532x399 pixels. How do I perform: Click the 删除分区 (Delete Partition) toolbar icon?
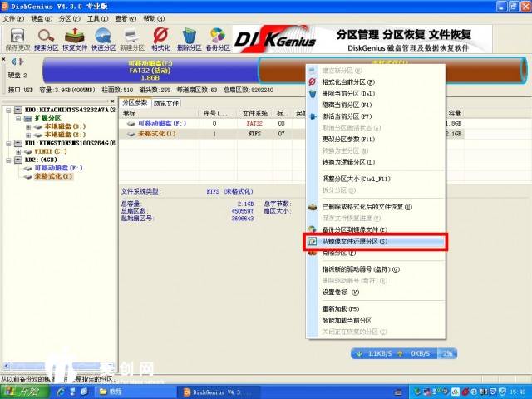pos(189,38)
